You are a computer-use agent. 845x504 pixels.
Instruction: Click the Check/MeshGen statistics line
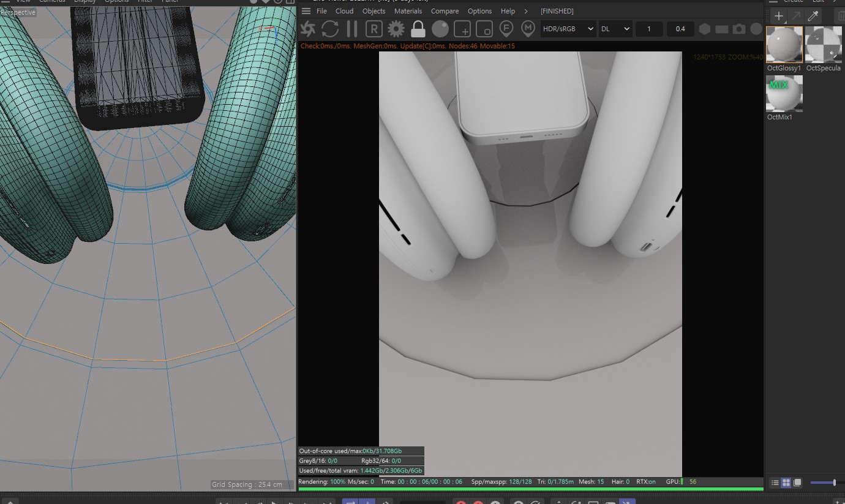coord(408,46)
